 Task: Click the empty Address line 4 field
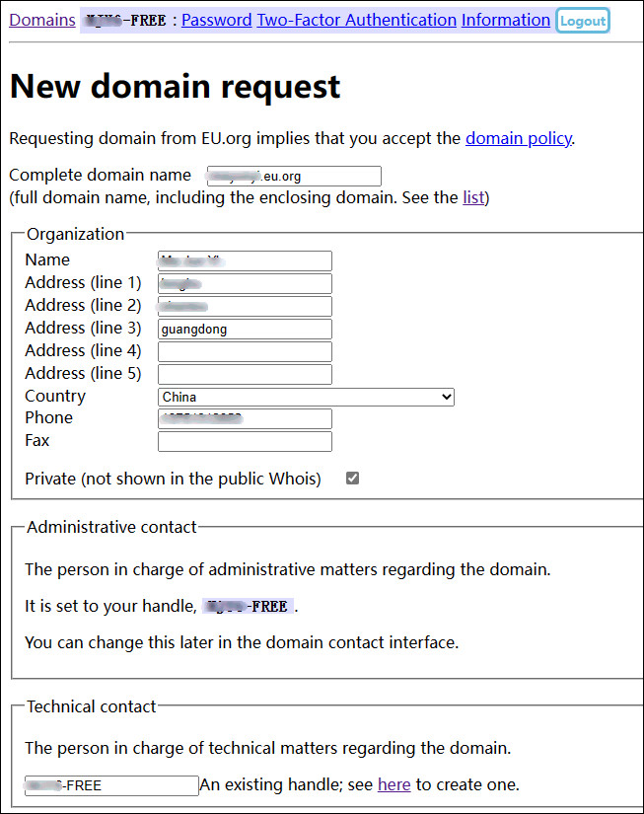point(245,351)
